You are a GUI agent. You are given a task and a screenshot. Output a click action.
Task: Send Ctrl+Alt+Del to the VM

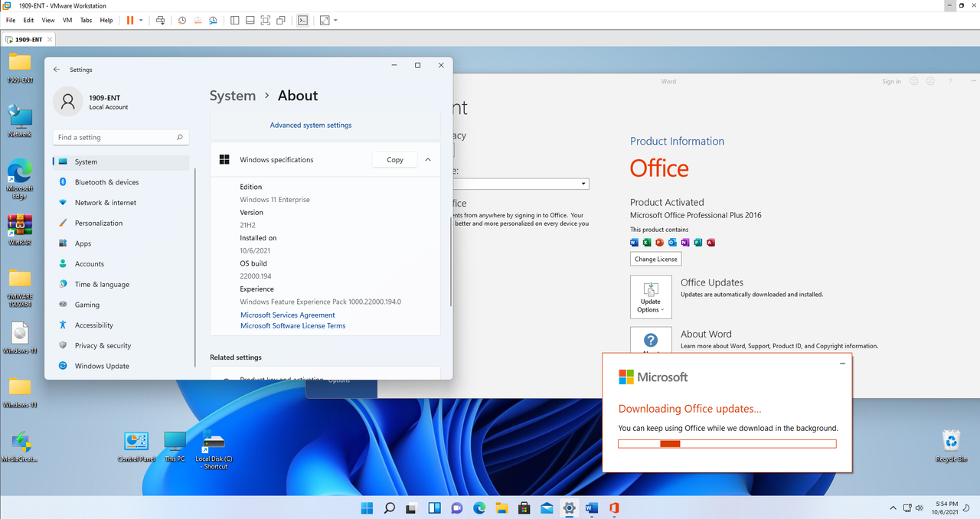[160, 20]
